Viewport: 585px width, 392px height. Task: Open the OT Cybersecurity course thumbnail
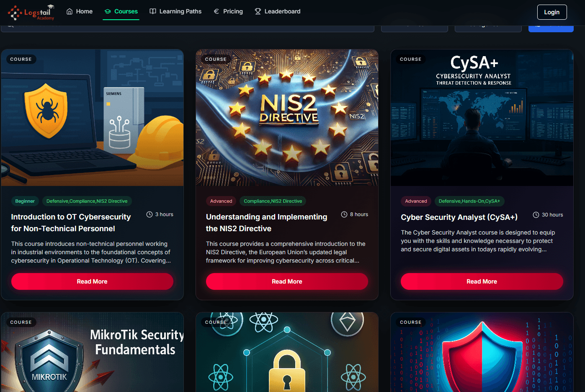tap(92, 118)
